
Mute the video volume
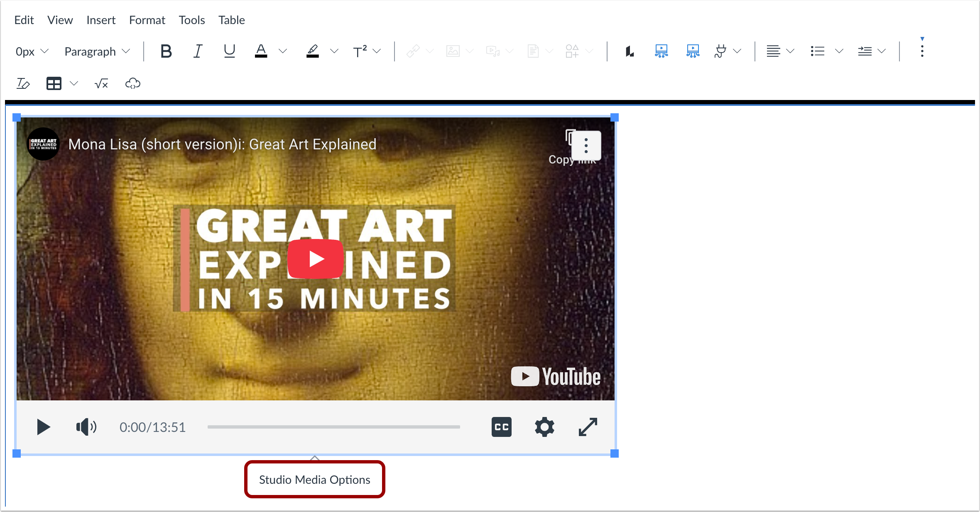[x=85, y=427]
